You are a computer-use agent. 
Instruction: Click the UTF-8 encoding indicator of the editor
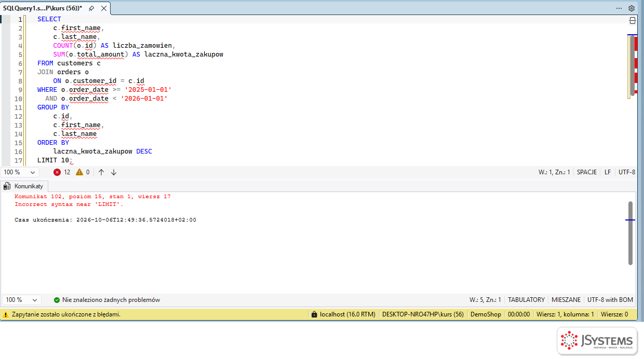click(627, 172)
